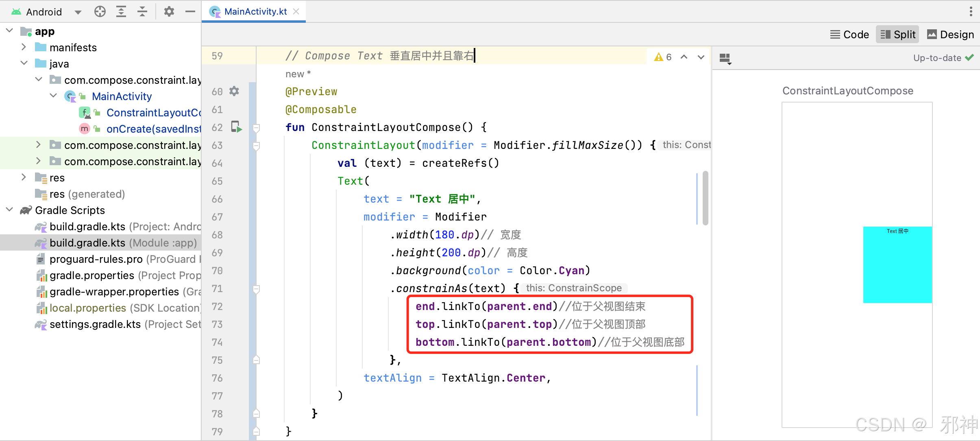The width and height of the screenshot is (980, 441).
Task: Open build.gradle.kts Module :app file
Action: click(123, 243)
